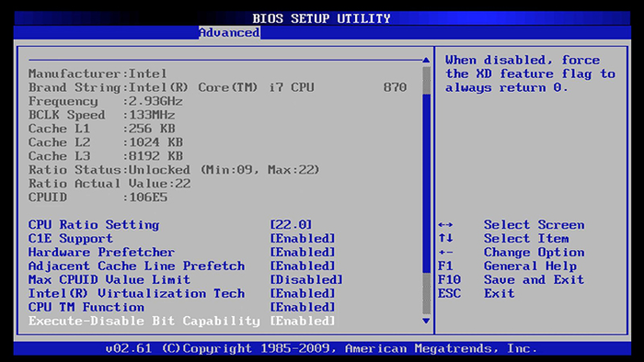
Task: Open Max CPUID Value Limit Disabled option
Action: pos(306,279)
